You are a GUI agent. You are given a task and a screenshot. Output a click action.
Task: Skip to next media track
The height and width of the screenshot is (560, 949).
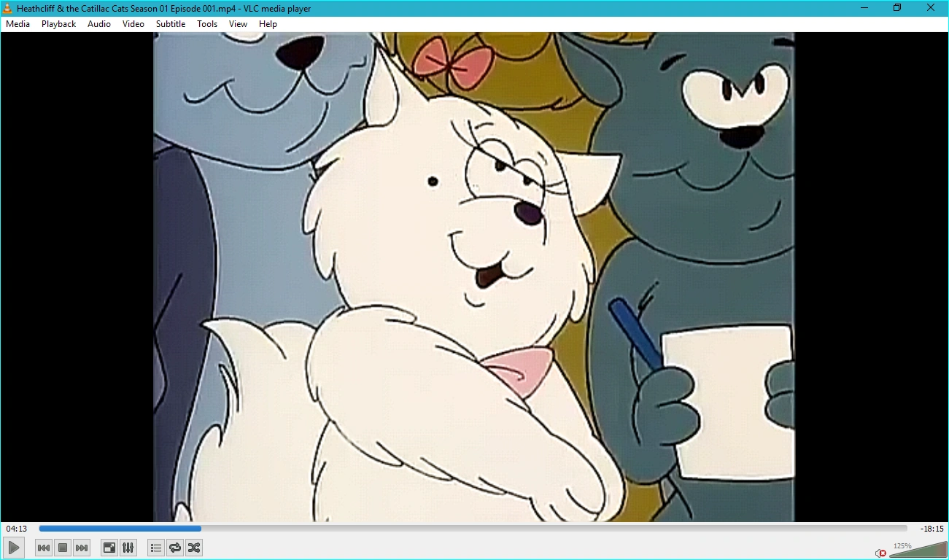pyautogui.click(x=82, y=548)
